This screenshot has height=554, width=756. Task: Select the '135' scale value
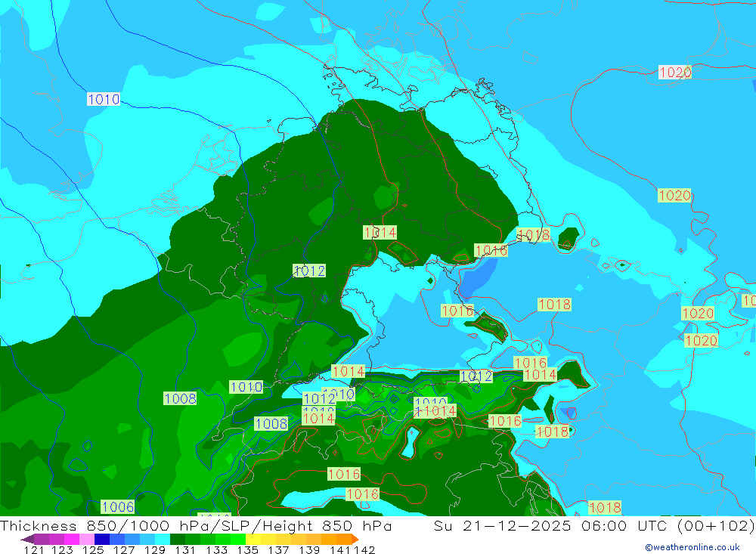click(247, 549)
